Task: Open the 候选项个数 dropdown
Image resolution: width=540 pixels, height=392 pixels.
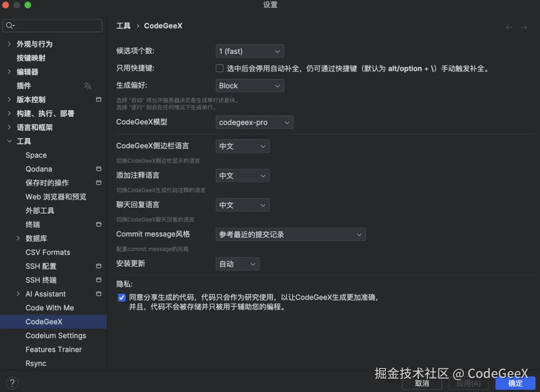Action: (x=249, y=51)
